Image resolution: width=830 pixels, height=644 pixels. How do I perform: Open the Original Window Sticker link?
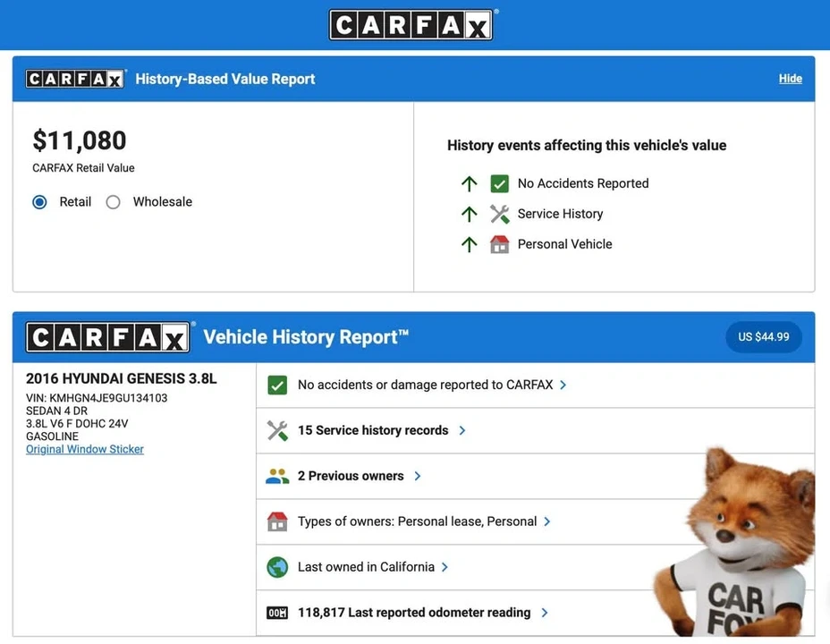coord(85,449)
